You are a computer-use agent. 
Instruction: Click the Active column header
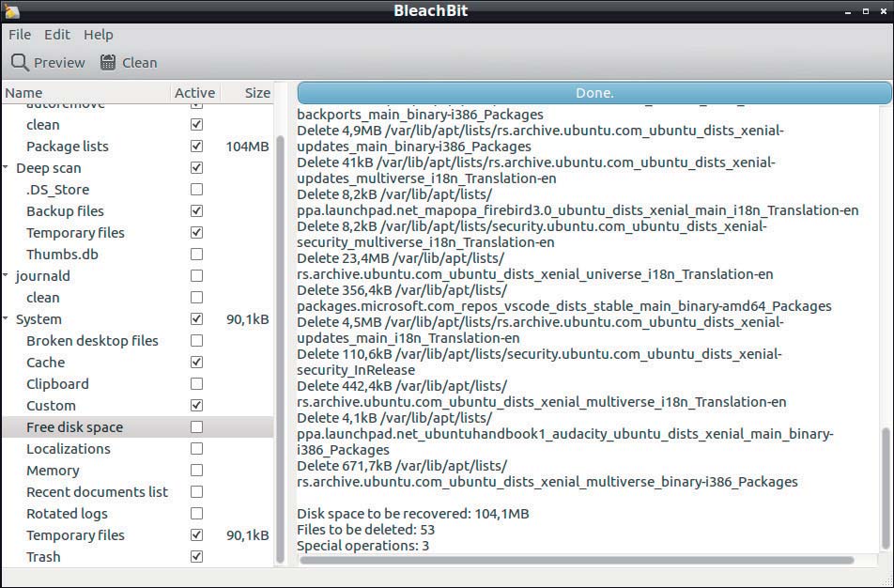[195, 93]
